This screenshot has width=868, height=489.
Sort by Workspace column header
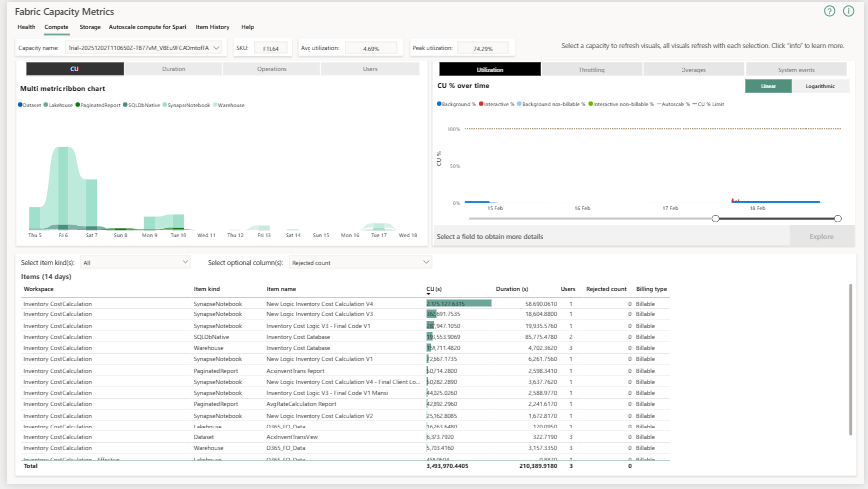[x=39, y=289]
